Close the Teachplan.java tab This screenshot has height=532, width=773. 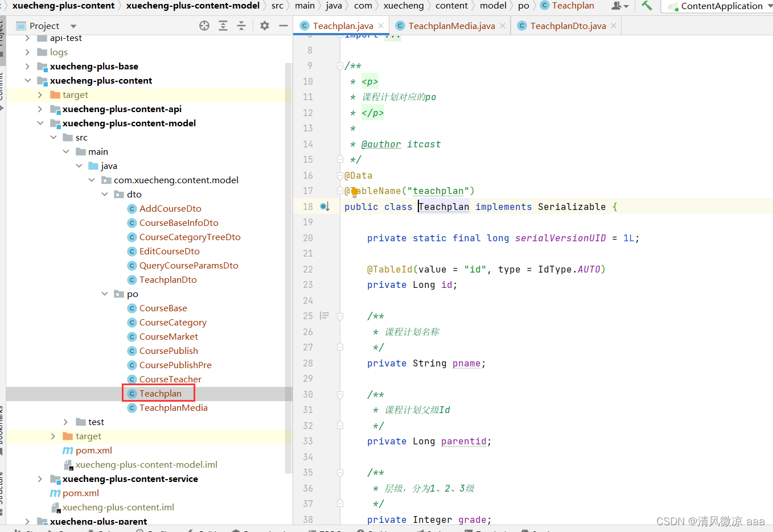click(x=381, y=26)
